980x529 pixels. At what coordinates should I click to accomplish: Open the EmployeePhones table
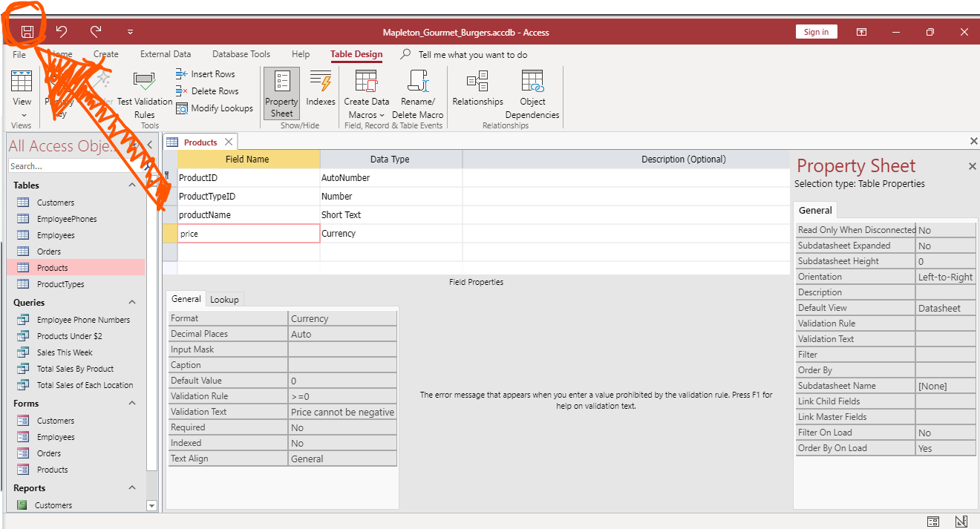67,219
